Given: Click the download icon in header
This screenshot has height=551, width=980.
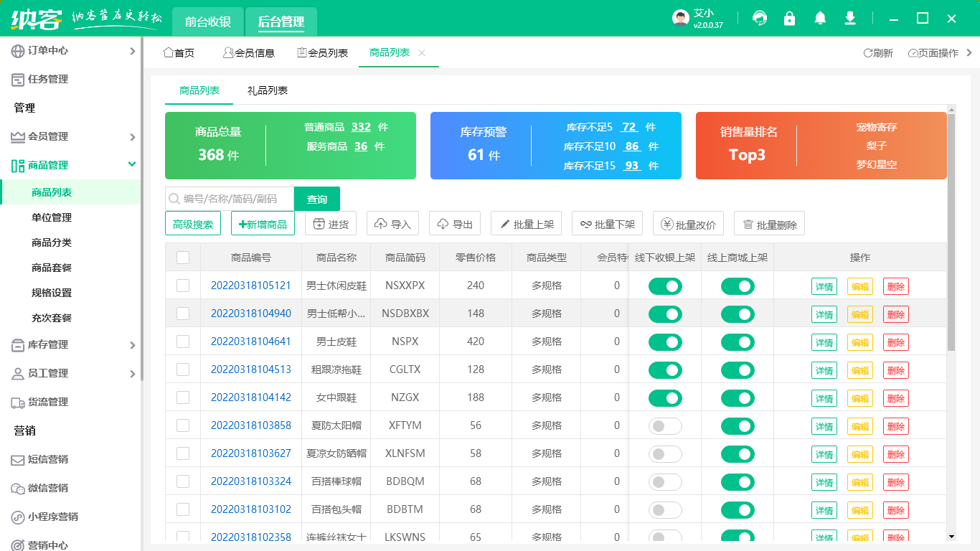Looking at the screenshot, I should click(850, 18).
